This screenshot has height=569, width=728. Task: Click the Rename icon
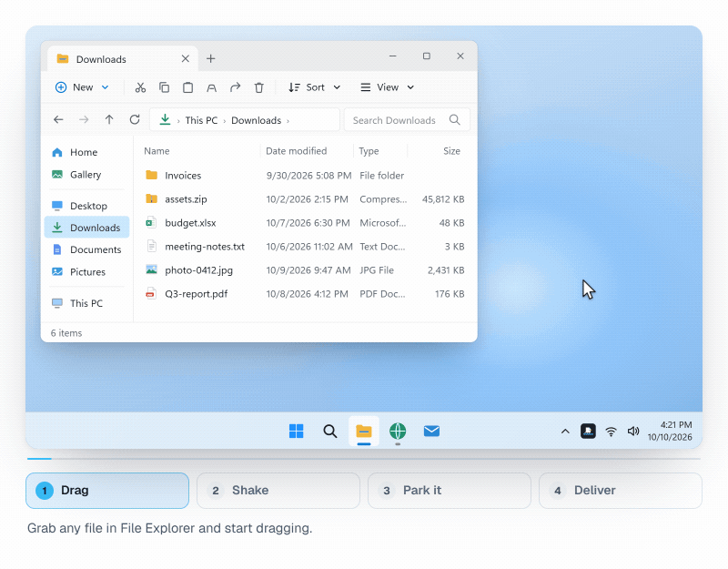point(212,87)
